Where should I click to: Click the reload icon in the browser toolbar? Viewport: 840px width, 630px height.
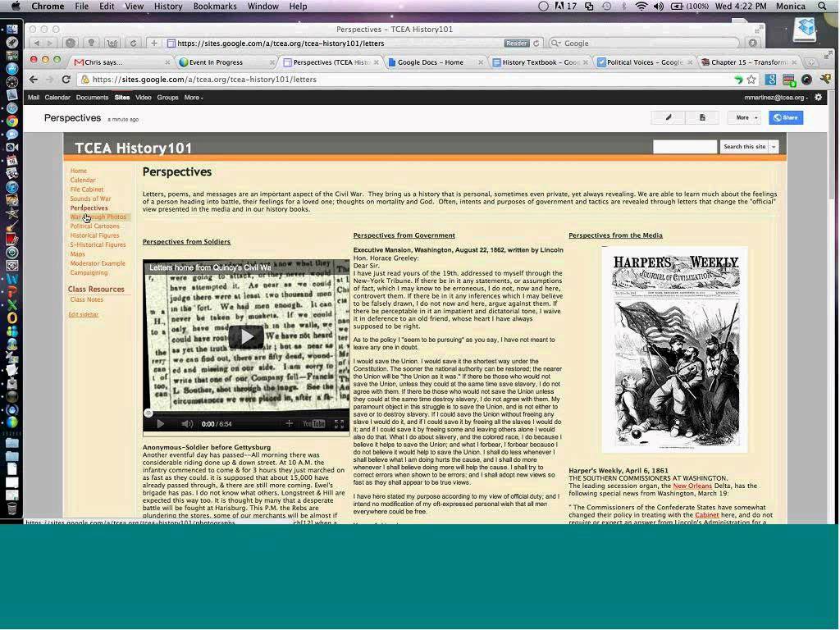coord(65,80)
